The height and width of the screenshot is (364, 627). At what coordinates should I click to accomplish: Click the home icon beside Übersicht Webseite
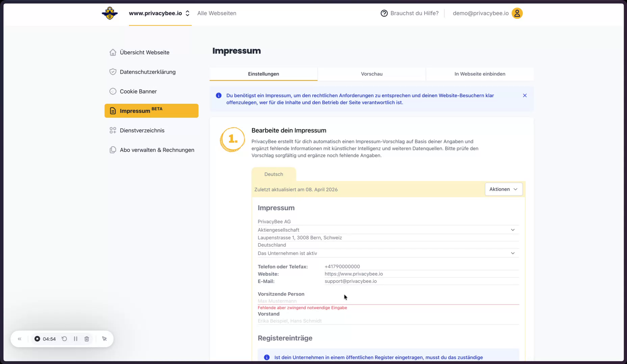pos(113,52)
